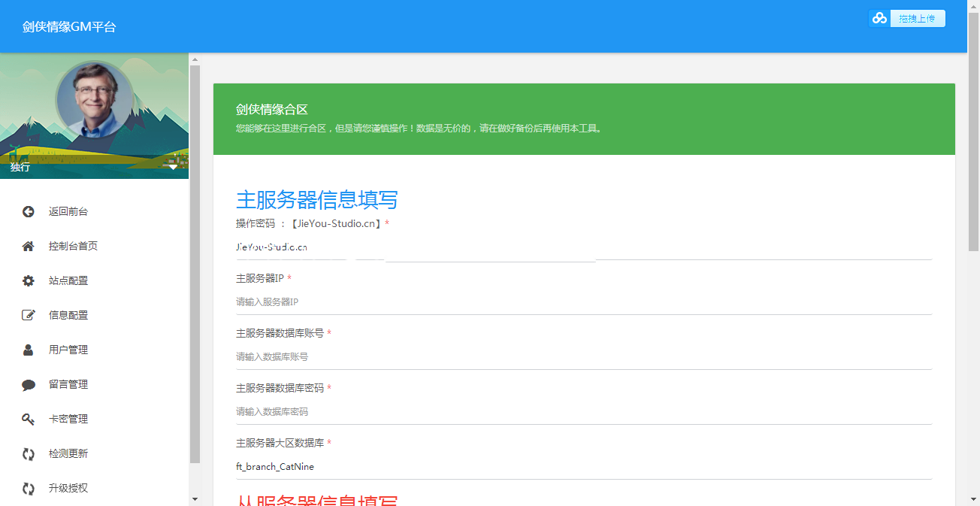Screen dimensions: 980x506
Task: Click the user icon for 用户管理
Action: point(29,350)
